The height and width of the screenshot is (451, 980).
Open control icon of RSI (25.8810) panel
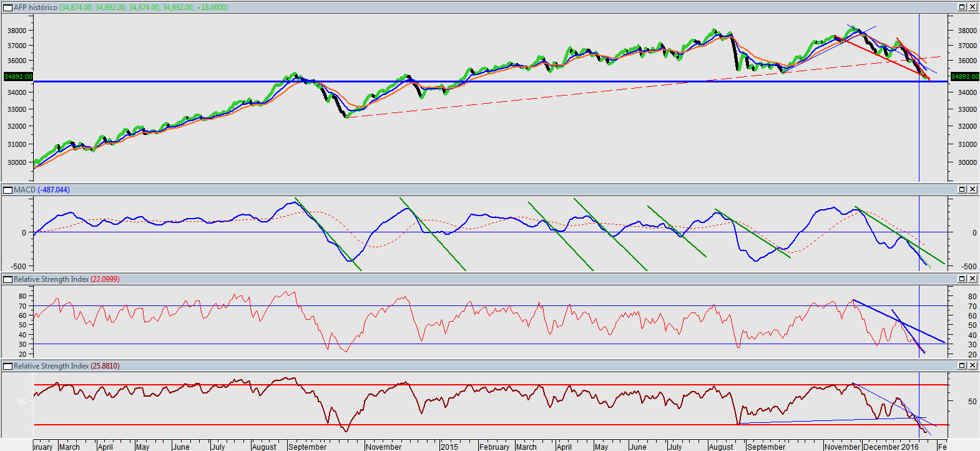tap(8, 366)
